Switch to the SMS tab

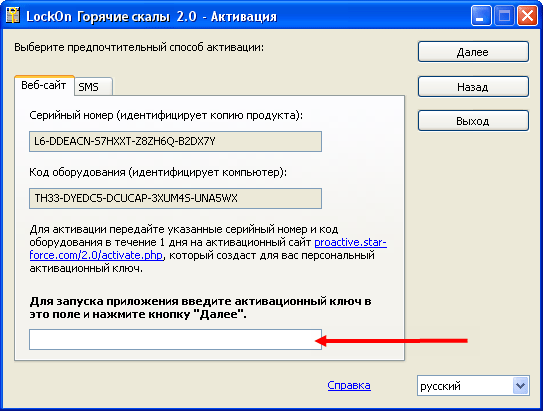(x=93, y=87)
